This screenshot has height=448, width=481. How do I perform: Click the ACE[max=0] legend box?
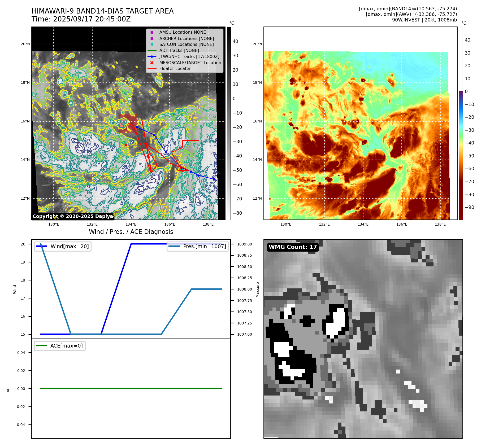[x=60, y=346]
